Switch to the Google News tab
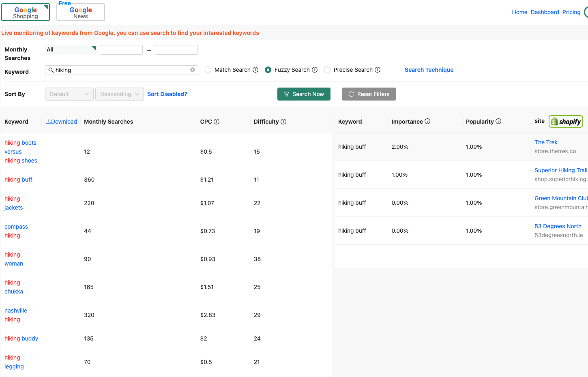Viewport: 588px width, 377px height. (x=80, y=12)
